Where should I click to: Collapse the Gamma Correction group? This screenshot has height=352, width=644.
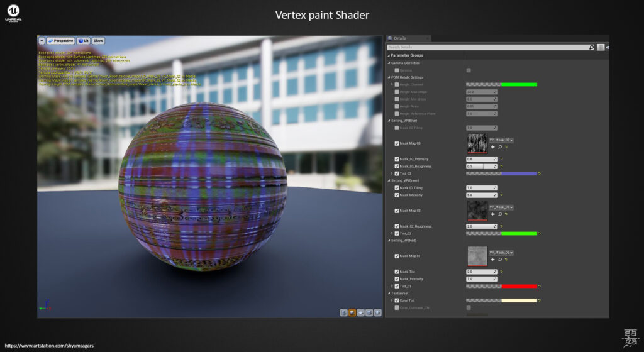click(389, 63)
